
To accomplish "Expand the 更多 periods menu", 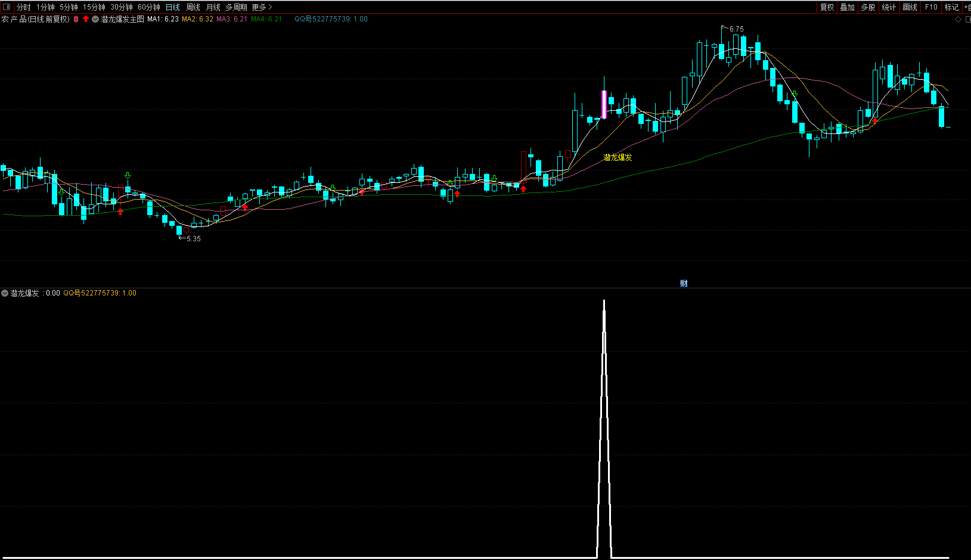I will (x=262, y=7).
